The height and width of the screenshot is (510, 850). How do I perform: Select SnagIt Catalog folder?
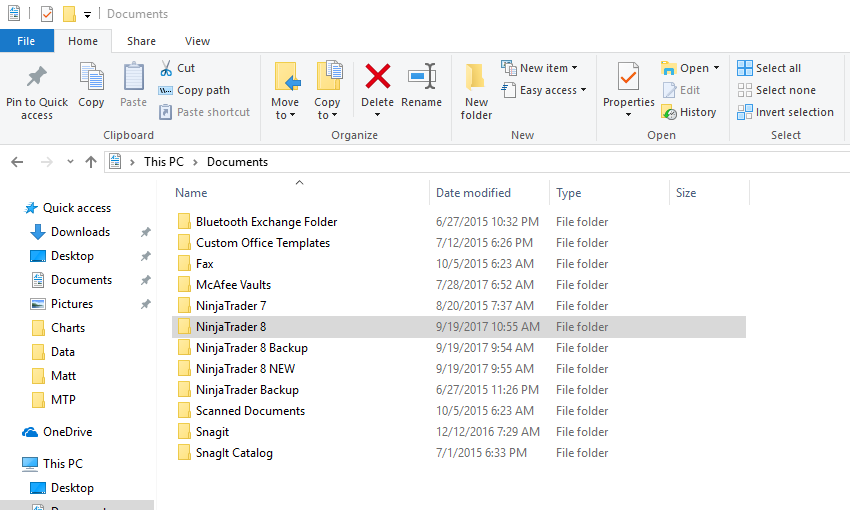(x=234, y=453)
